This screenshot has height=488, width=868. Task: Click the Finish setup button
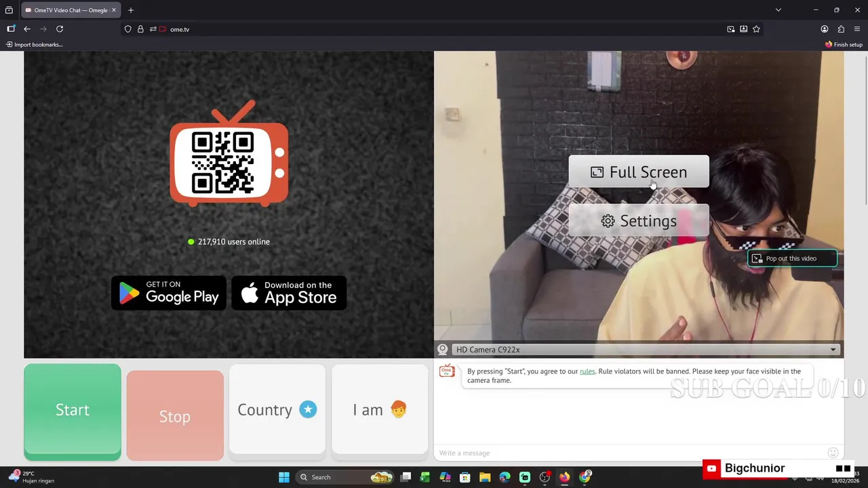pyautogui.click(x=844, y=45)
